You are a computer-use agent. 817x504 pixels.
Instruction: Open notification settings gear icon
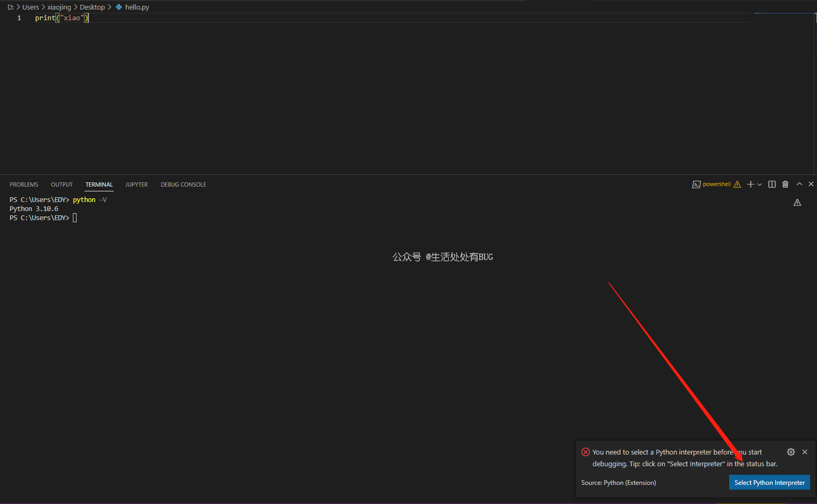791,452
